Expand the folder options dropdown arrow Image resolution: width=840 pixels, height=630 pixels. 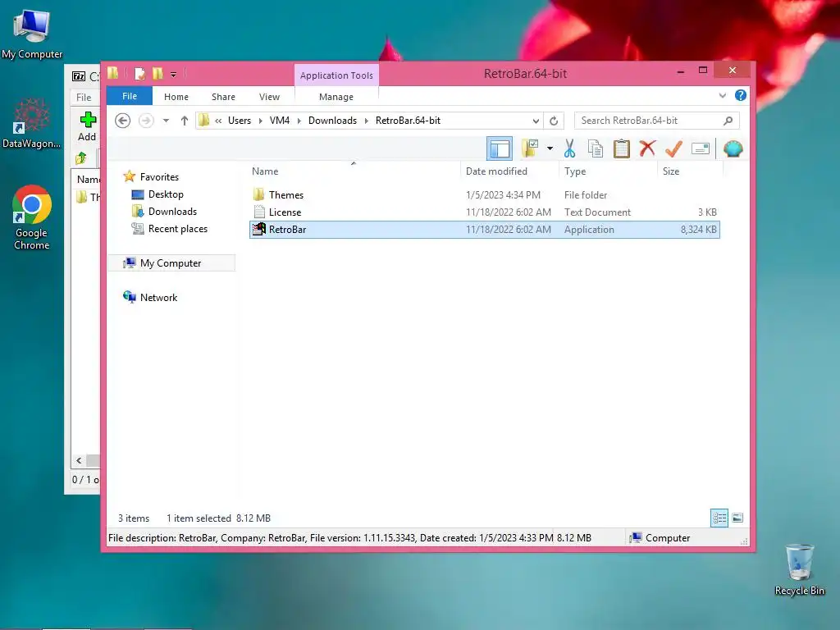[550, 148]
